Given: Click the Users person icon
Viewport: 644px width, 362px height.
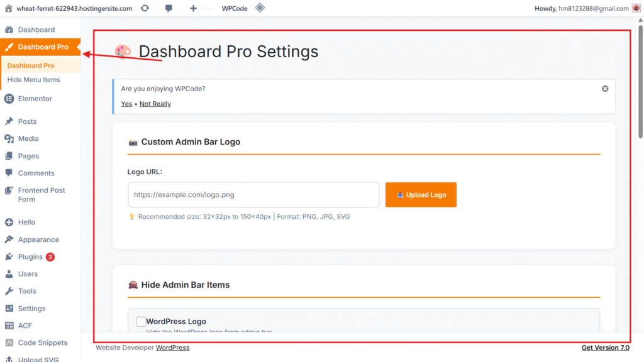Looking at the screenshot, I should (9, 274).
